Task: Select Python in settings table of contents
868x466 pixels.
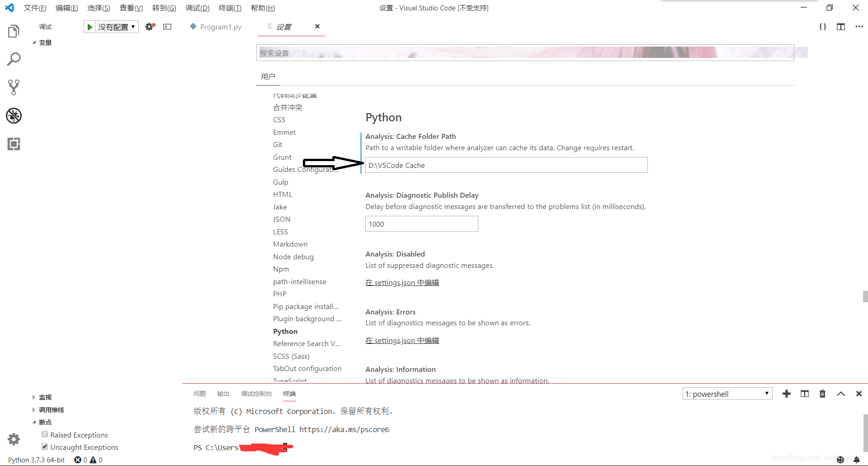Action: coord(285,332)
